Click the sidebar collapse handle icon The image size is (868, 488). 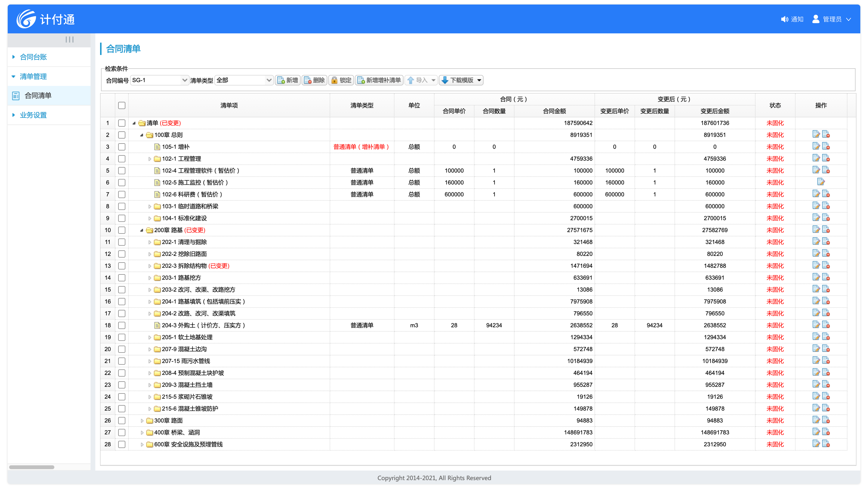tap(69, 40)
